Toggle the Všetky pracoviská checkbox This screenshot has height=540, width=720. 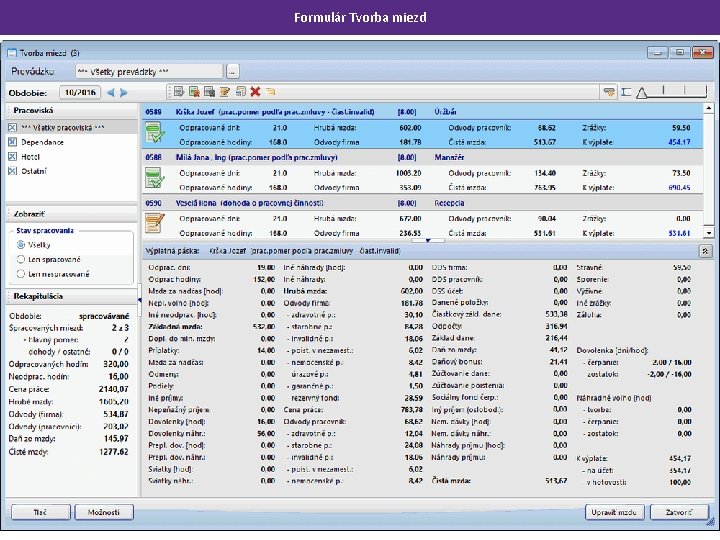coord(12,128)
